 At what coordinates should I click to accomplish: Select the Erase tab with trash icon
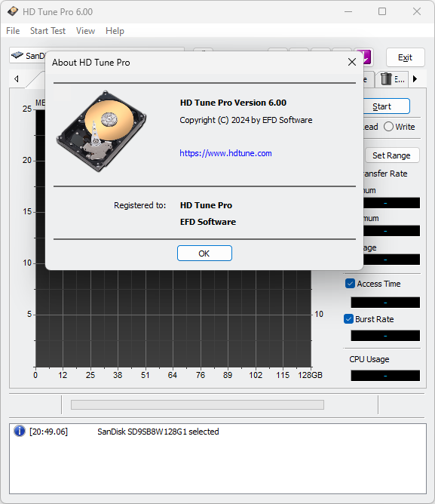[392, 79]
